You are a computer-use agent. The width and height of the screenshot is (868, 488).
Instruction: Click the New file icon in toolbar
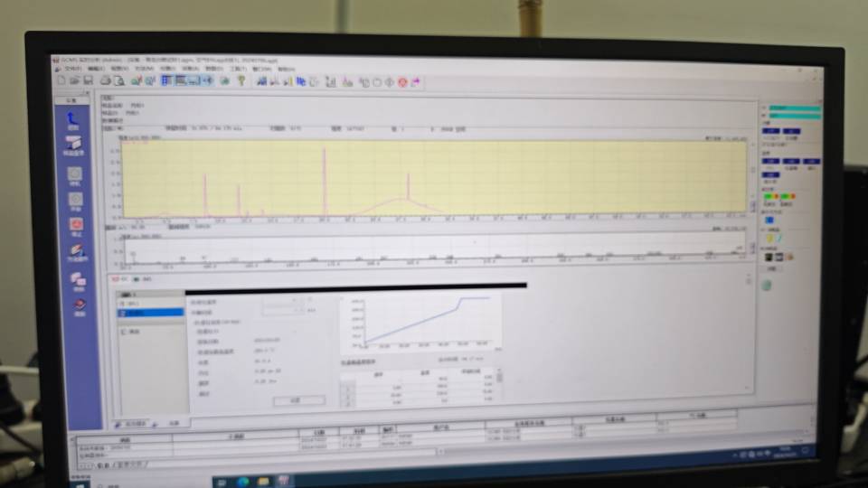click(61, 80)
